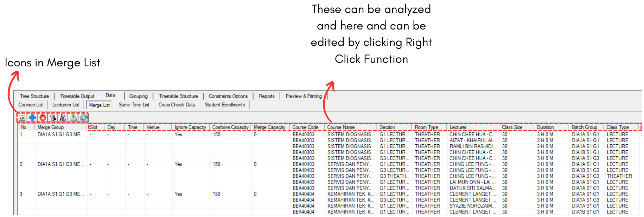The width and height of the screenshot is (644, 217).
Task: Switch to Lecturers List sub-tab
Action: pyautogui.click(x=66, y=105)
